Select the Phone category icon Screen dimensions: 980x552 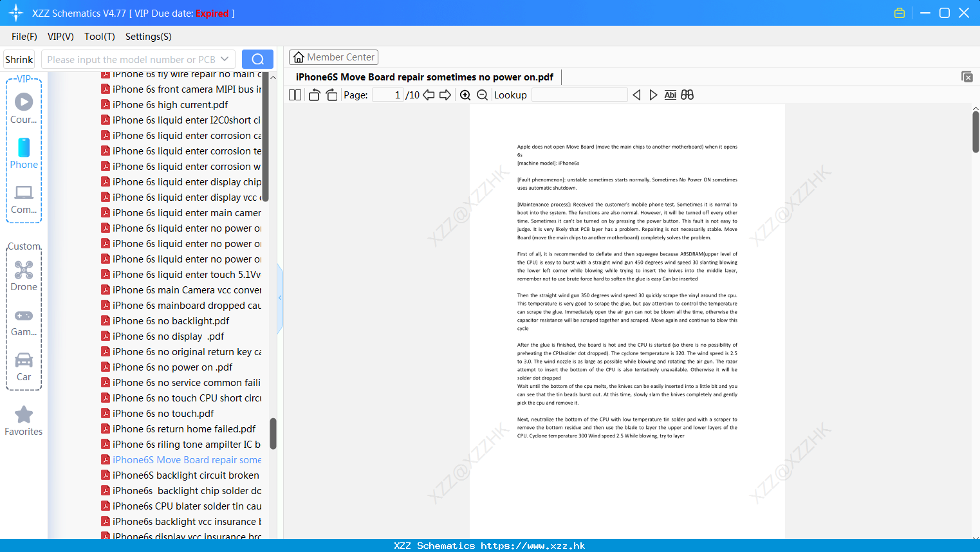24,154
